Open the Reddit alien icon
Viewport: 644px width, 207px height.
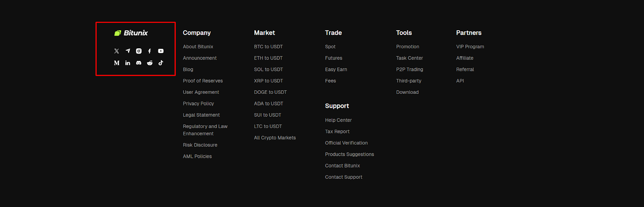pyautogui.click(x=150, y=63)
